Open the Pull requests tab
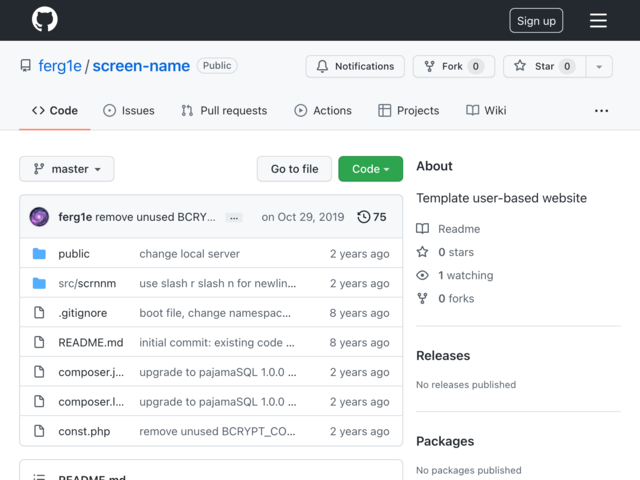The width and height of the screenshot is (640, 480). (224, 111)
